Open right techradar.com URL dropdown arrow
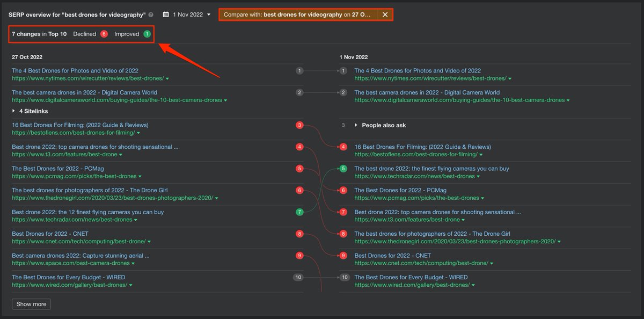 478,177
